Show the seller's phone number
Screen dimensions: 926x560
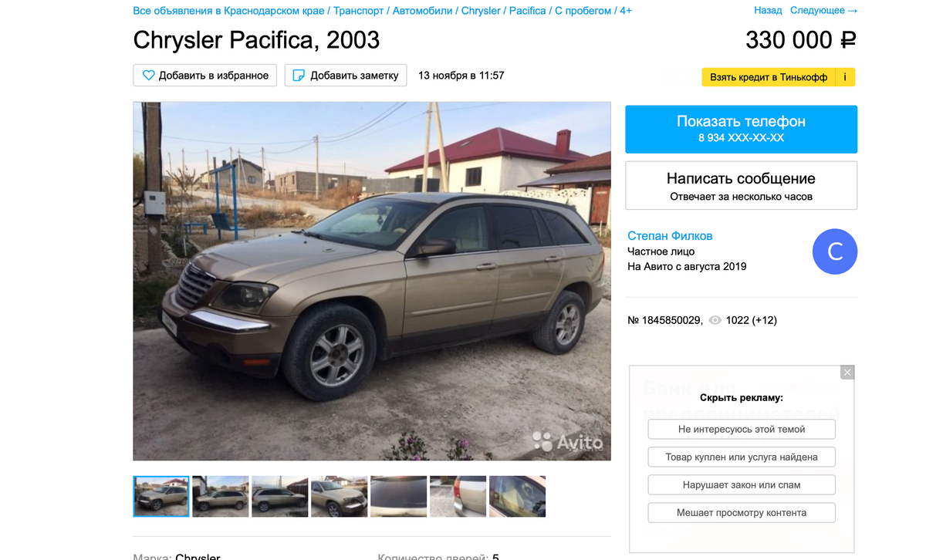click(x=741, y=129)
